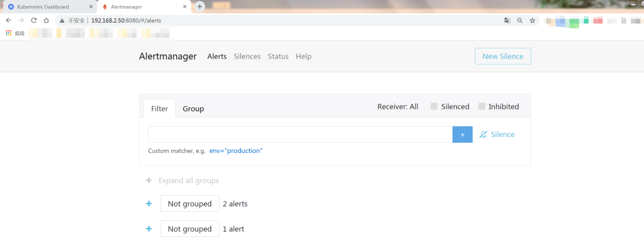Go back with browser back arrow
The image size is (644, 240).
[x=8, y=20]
